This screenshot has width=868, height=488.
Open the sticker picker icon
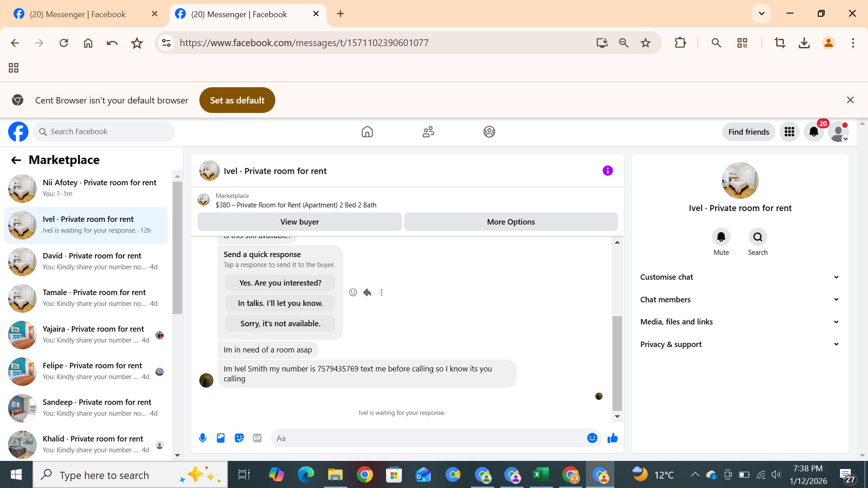coord(239,438)
